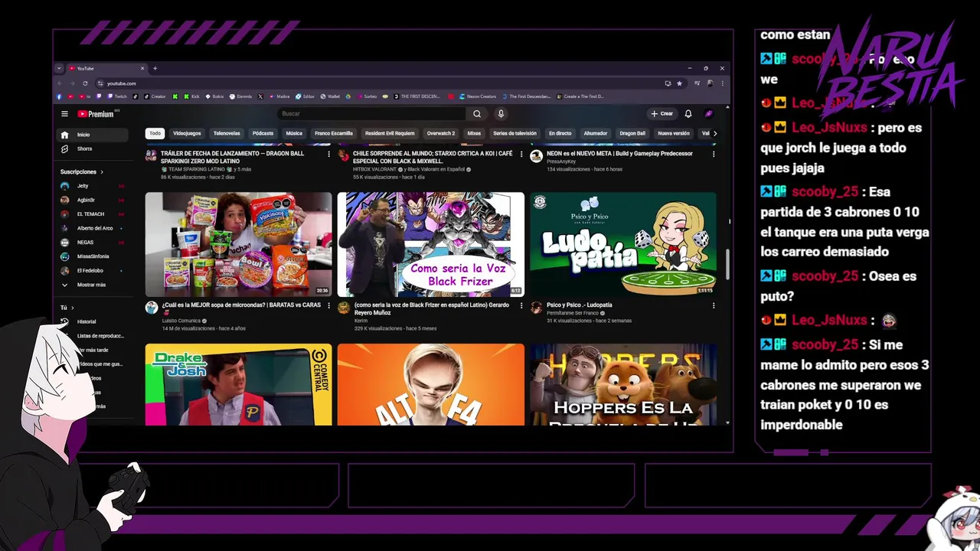Open the Botrix bookmark
980x551 pixels.
[214, 96]
